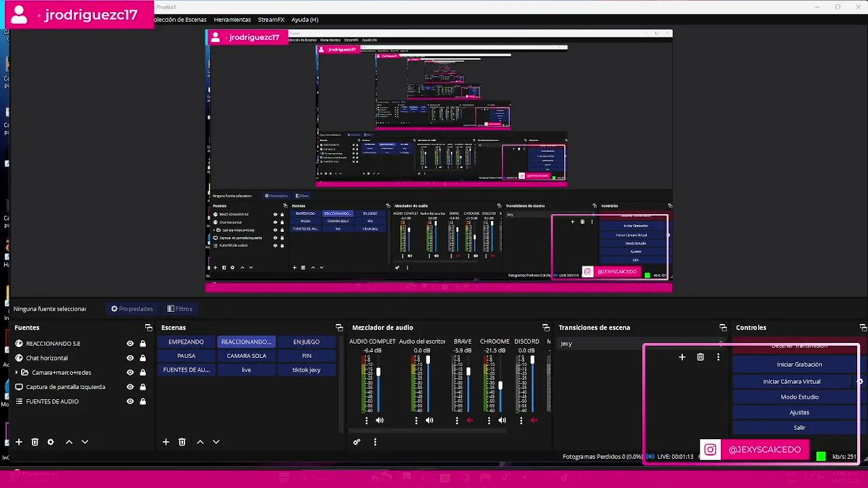The height and width of the screenshot is (488, 868).
Task: Undock the Fuentes panel
Action: click(149, 328)
